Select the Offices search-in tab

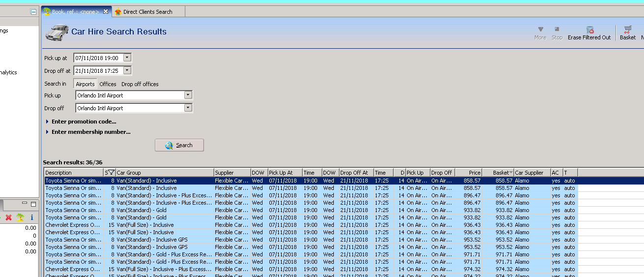[108, 84]
